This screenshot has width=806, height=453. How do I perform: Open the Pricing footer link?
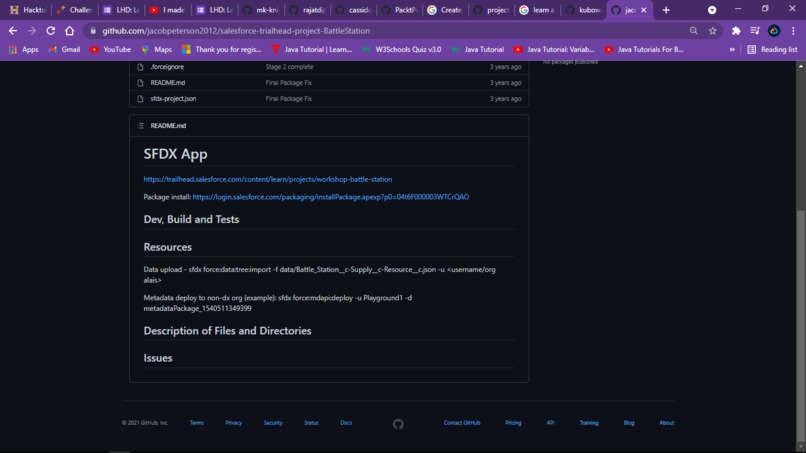[x=513, y=423]
